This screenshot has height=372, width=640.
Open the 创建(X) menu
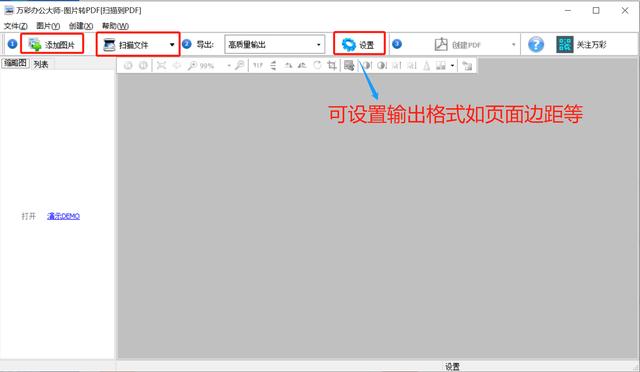[81, 26]
